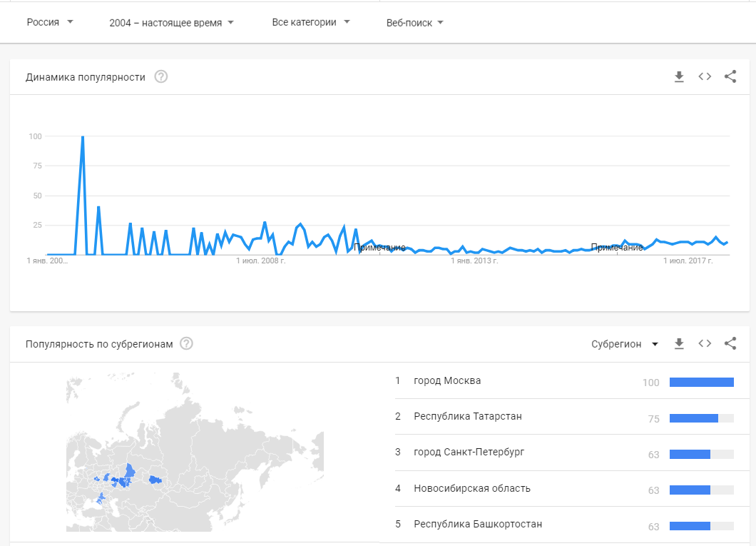Share the popularity dynamics chart
756x546 pixels.
730,76
